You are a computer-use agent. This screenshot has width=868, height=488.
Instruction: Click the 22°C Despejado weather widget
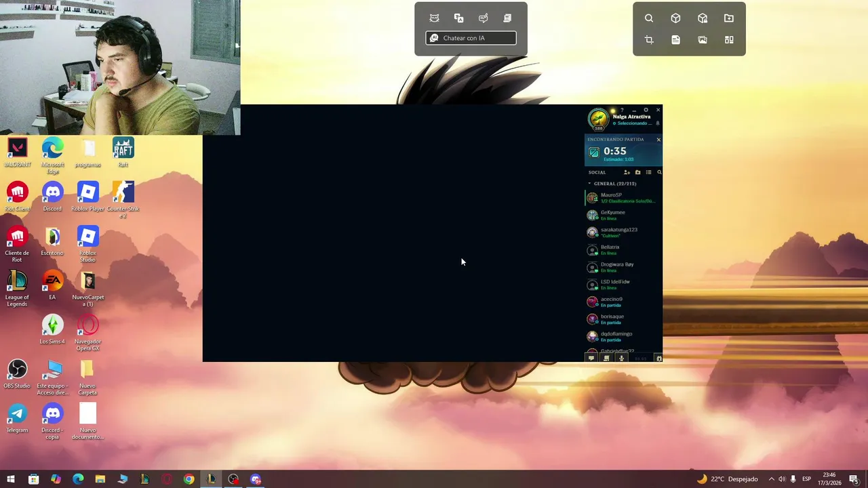click(x=727, y=479)
